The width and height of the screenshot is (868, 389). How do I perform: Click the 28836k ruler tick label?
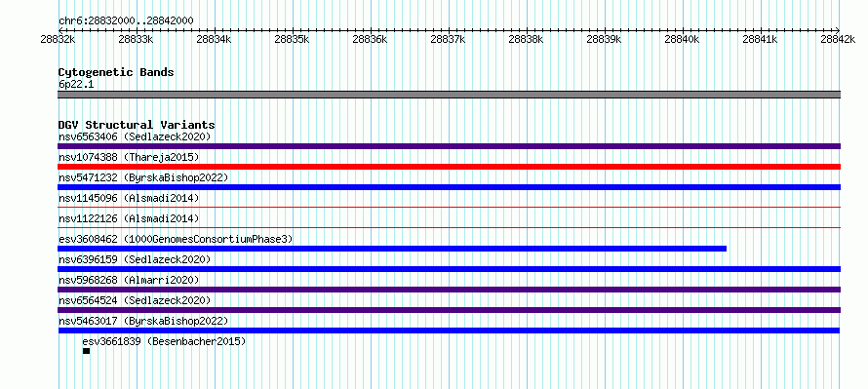pos(371,39)
